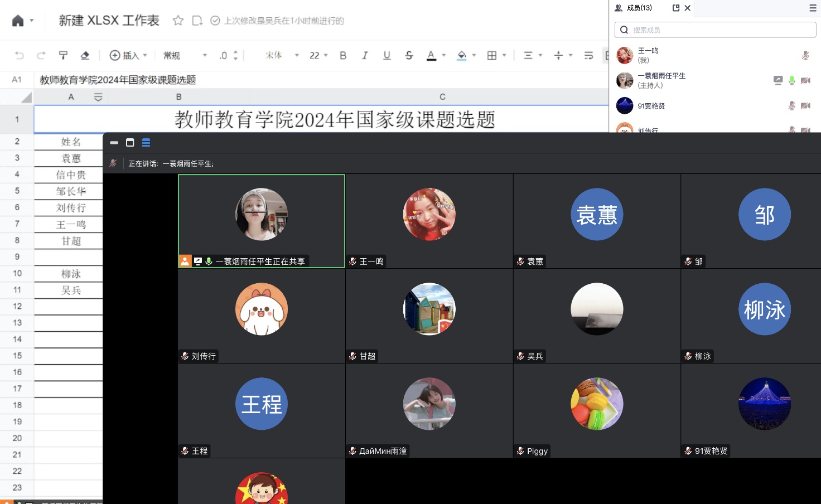Open the font size 22 dropdown
Viewport: 821px width, 504px height.
pyautogui.click(x=318, y=55)
